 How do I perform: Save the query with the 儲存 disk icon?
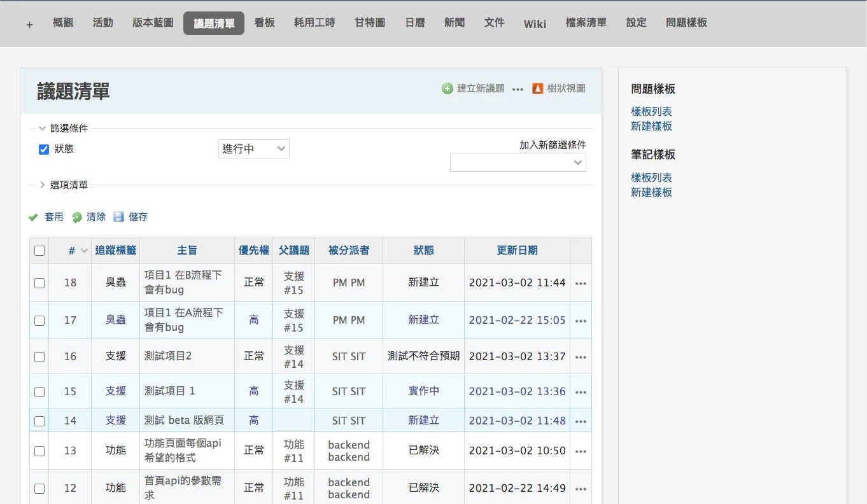click(x=118, y=217)
